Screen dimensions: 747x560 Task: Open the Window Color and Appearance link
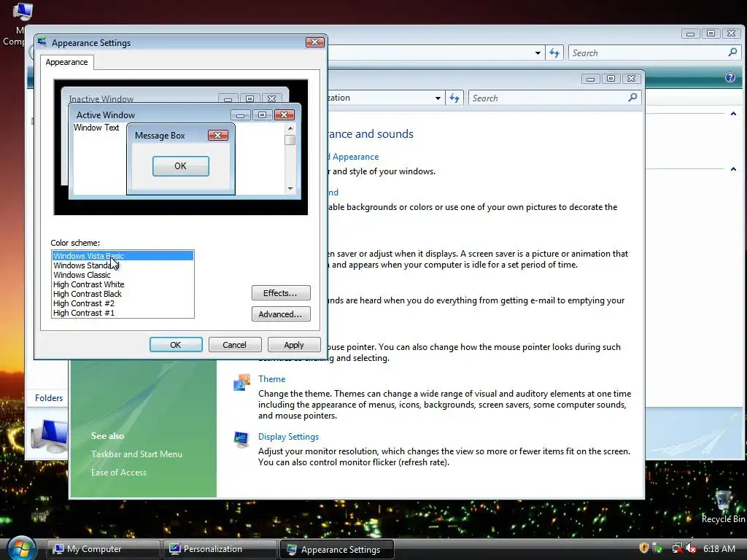click(x=355, y=157)
